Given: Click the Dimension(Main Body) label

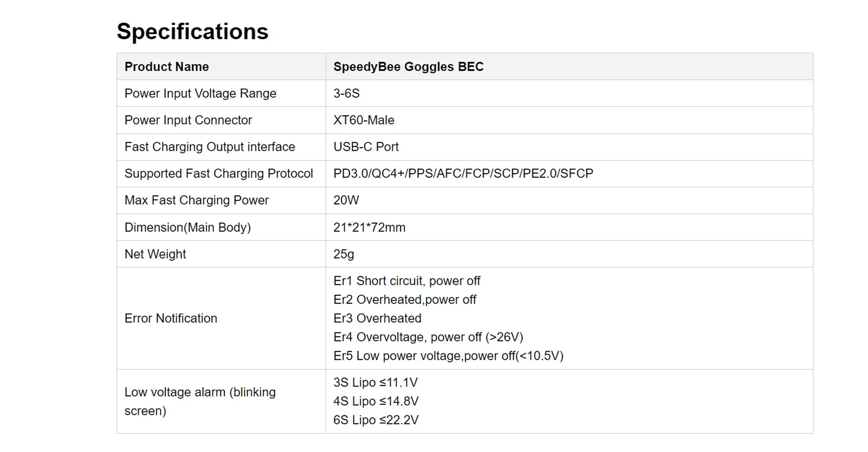Looking at the screenshot, I should 188,227.
